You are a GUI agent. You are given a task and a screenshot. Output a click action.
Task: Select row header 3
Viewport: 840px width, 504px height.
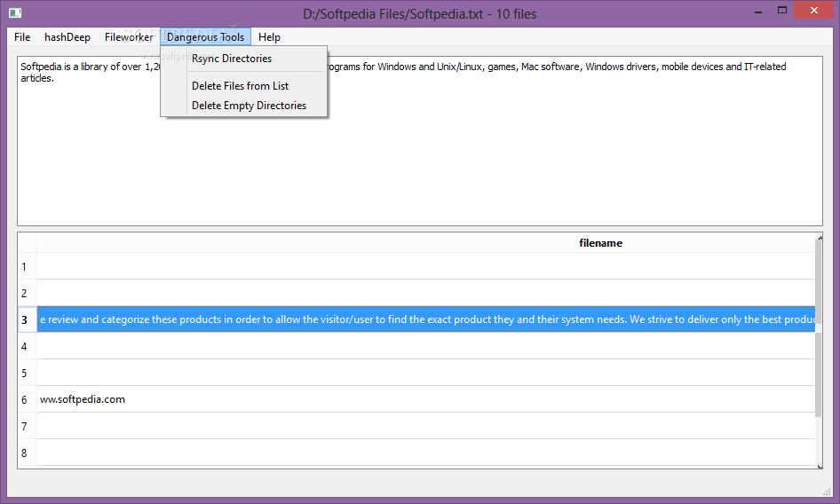pos(28,319)
